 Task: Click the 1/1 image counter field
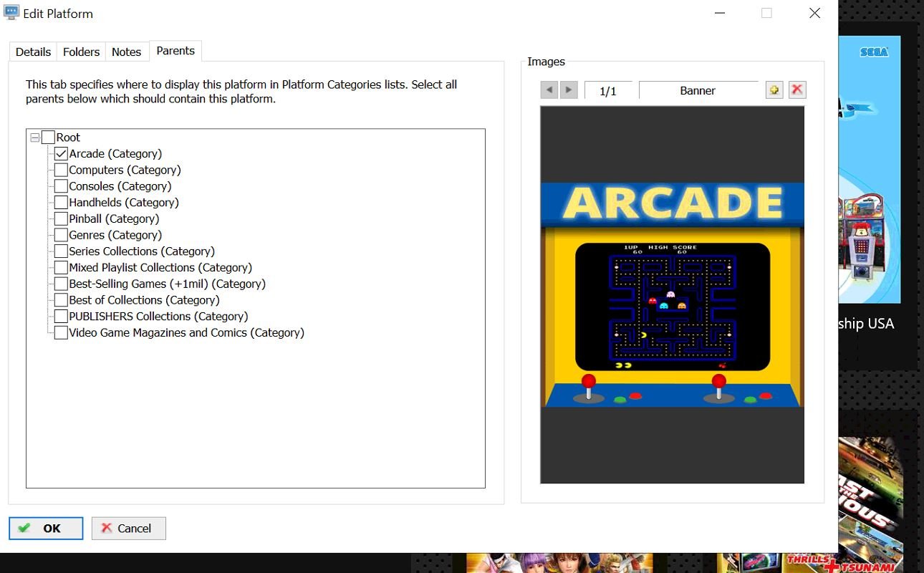click(x=608, y=90)
